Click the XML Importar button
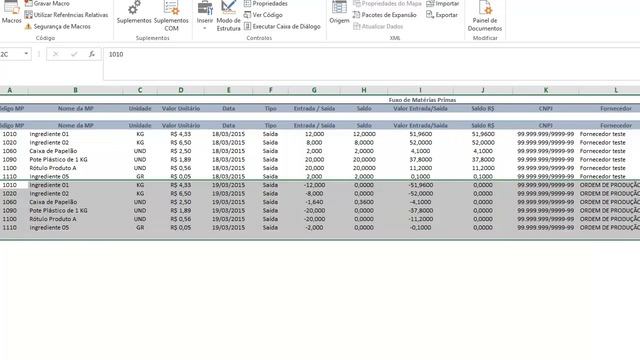Viewport: 640px width, 360px height. (x=442, y=4)
